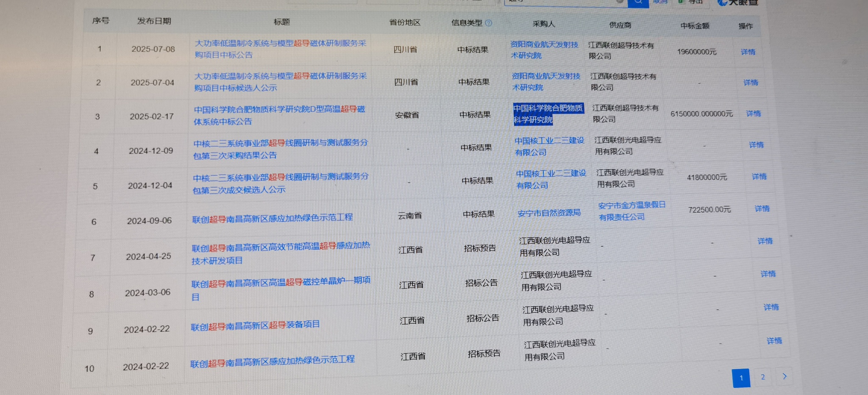View 详情 for the 2024-04-25 row
Screen dimensions: 868x395
765,241
